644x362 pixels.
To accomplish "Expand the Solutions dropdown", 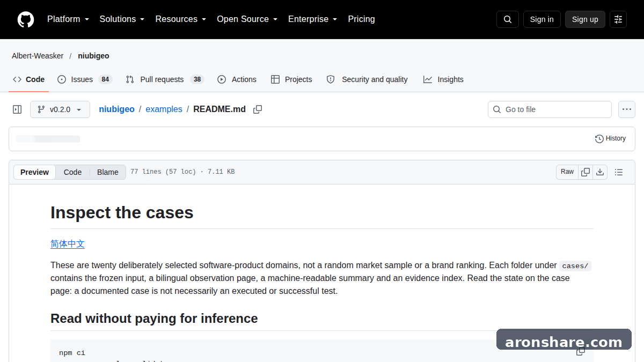I will [x=122, y=19].
